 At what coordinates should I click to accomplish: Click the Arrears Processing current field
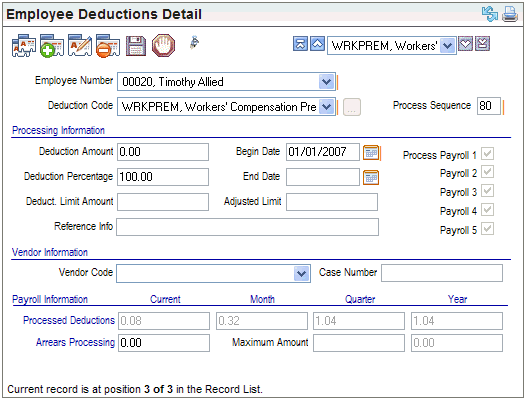click(x=164, y=343)
